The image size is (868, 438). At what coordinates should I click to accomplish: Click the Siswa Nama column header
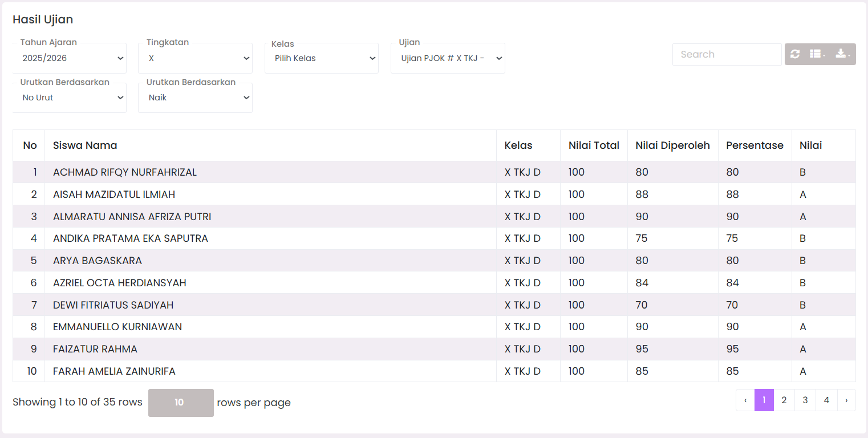coord(85,145)
